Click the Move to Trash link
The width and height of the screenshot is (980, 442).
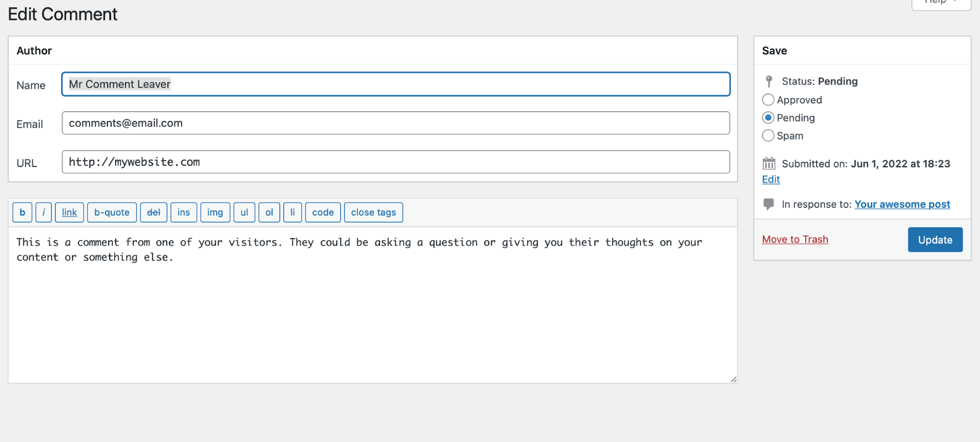point(795,239)
